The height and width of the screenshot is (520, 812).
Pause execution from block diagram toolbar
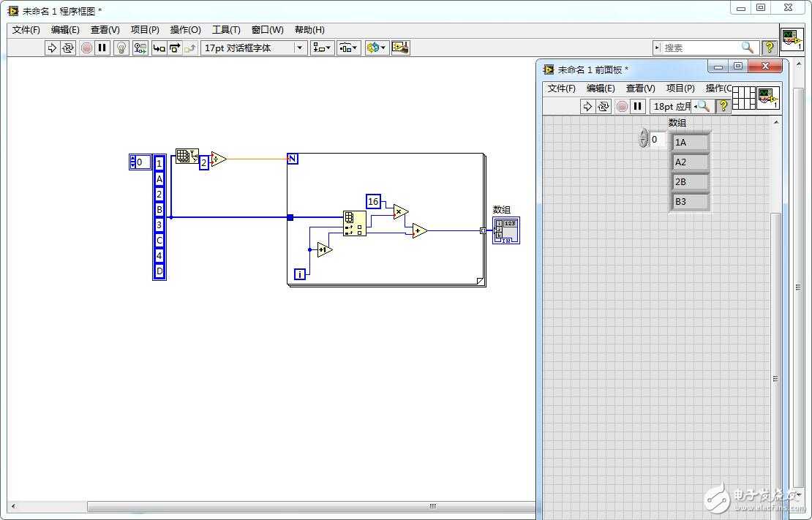(102, 48)
